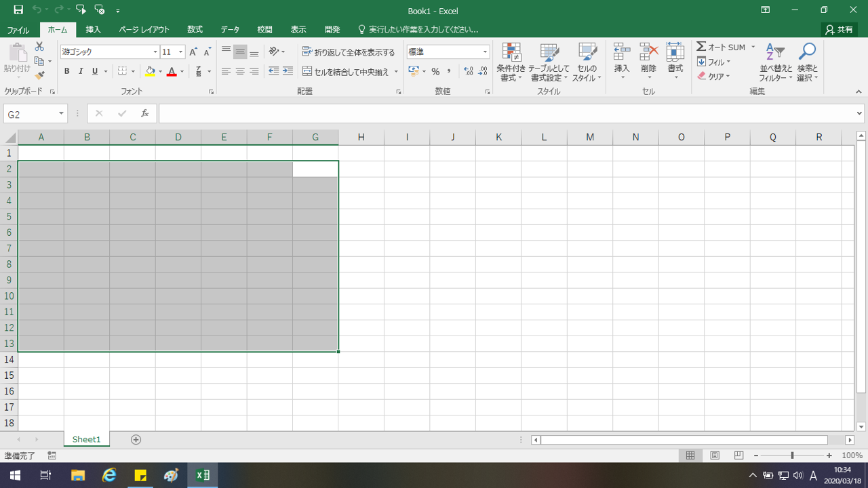Viewport: 868px width, 488px height.
Task: Toggle wrap text (折り返して全体を表示する)
Action: (349, 52)
